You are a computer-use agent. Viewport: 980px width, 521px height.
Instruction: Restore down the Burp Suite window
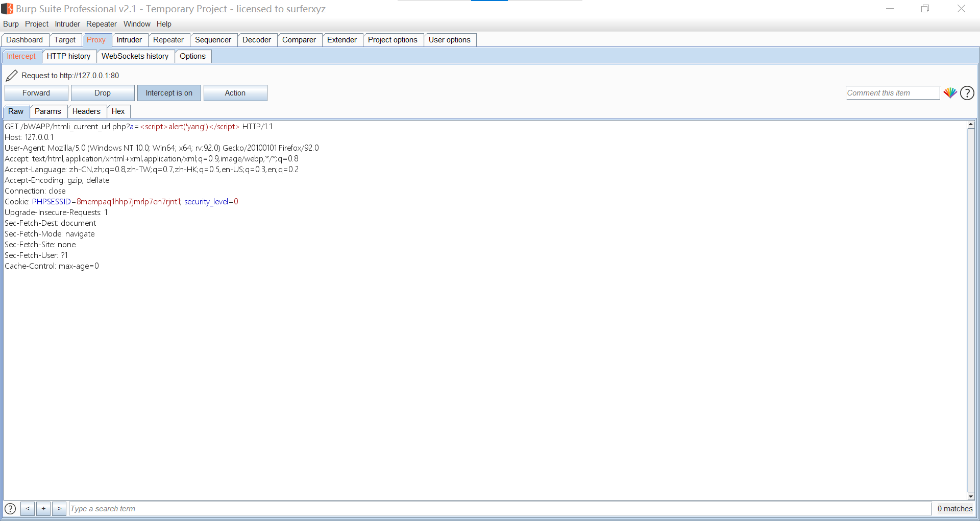[x=925, y=9]
